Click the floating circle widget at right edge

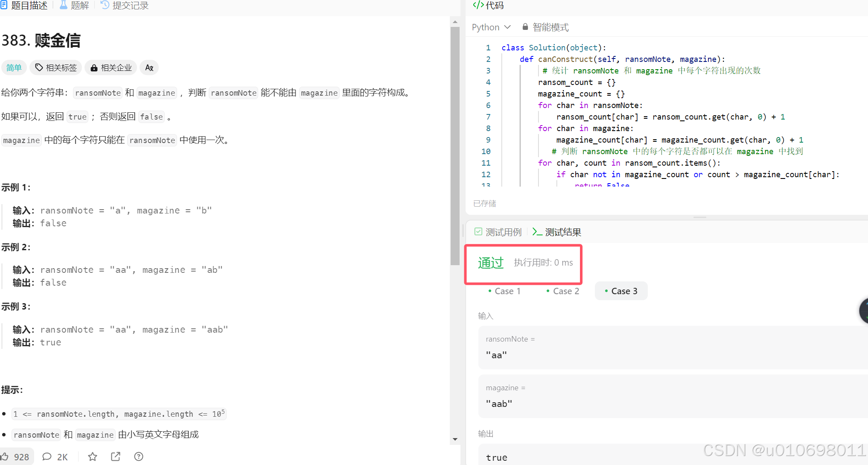pos(864,311)
